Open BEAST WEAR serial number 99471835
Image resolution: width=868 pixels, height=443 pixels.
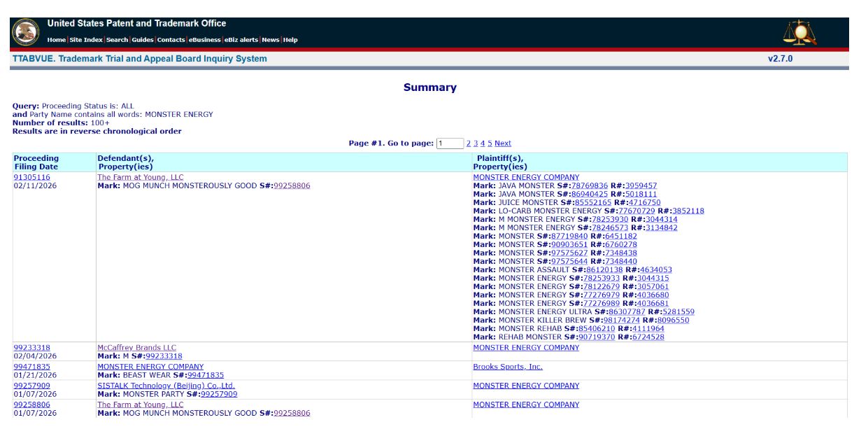point(206,375)
